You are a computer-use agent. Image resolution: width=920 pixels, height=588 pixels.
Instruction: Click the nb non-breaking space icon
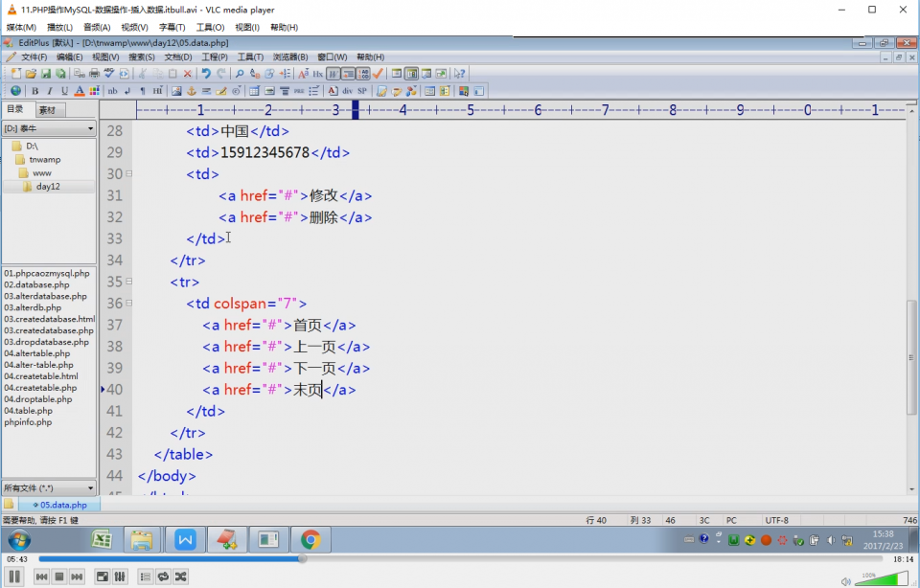coord(113,91)
